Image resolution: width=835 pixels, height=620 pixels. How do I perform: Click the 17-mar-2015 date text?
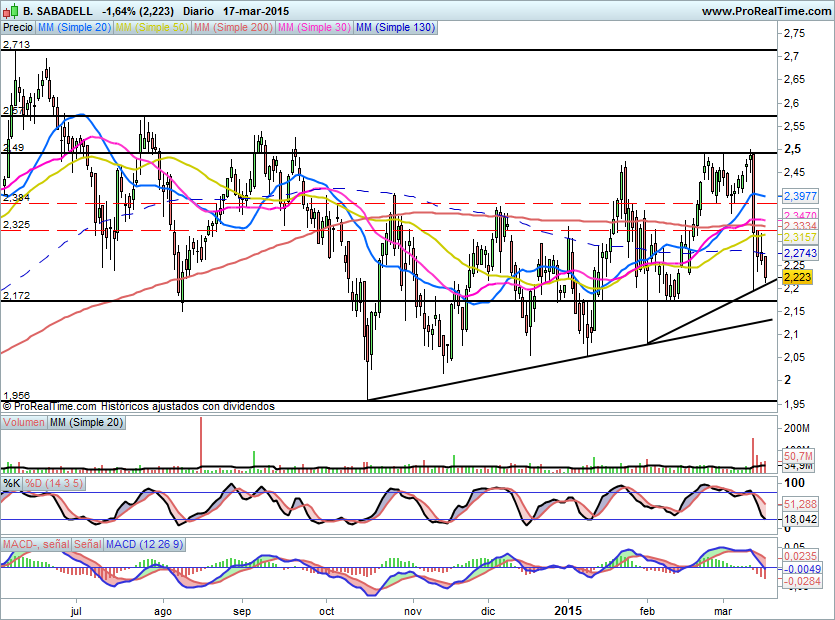tap(256, 11)
